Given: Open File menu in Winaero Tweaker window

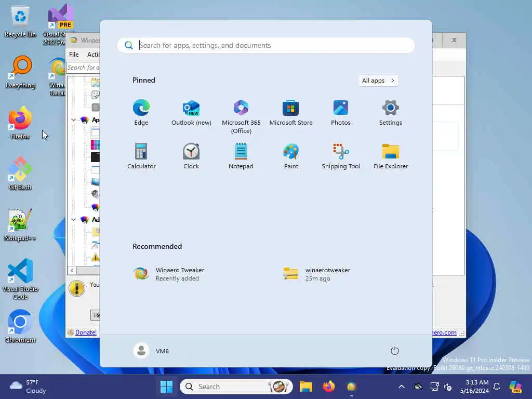Looking at the screenshot, I should [x=74, y=54].
